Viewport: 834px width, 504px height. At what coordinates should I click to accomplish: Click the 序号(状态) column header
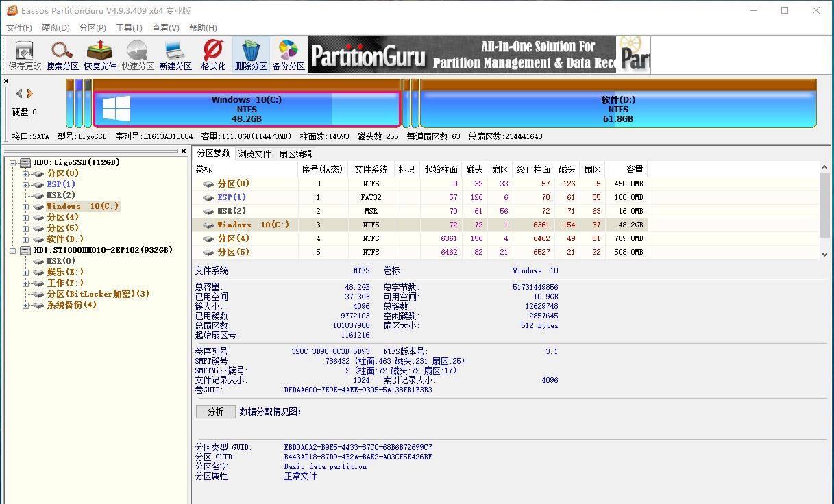click(x=322, y=169)
